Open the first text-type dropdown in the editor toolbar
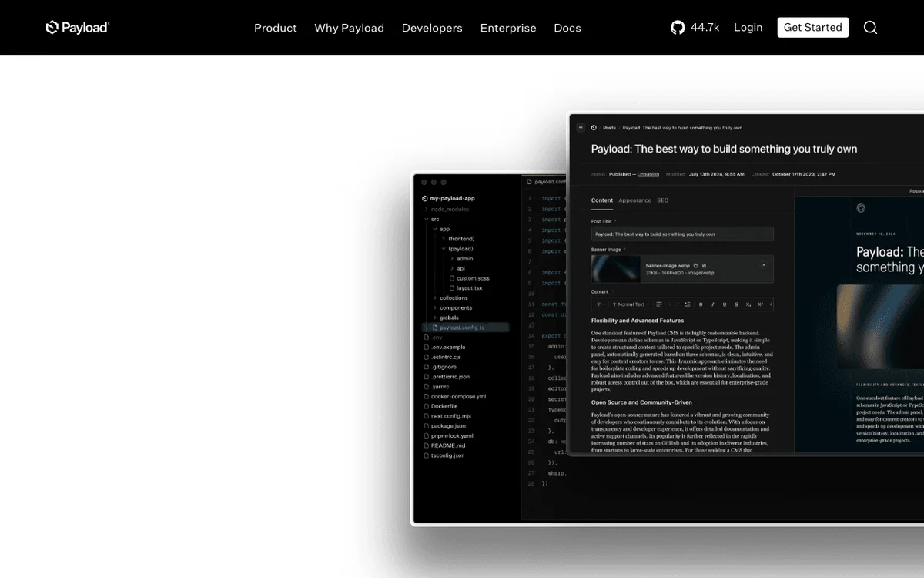924x578 pixels. (601, 304)
